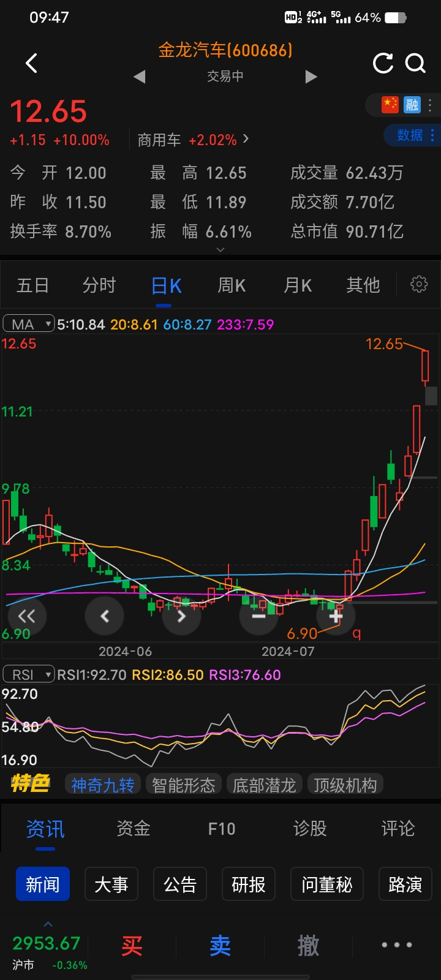Open 商用车 sector link

click(x=192, y=140)
